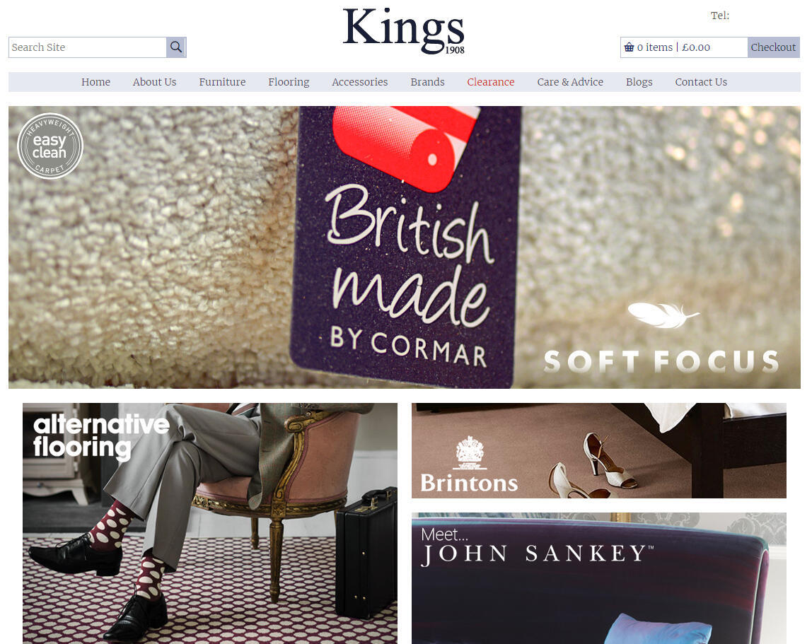Open the Clearance section
The image size is (812, 644).
(x=490, y=82)
